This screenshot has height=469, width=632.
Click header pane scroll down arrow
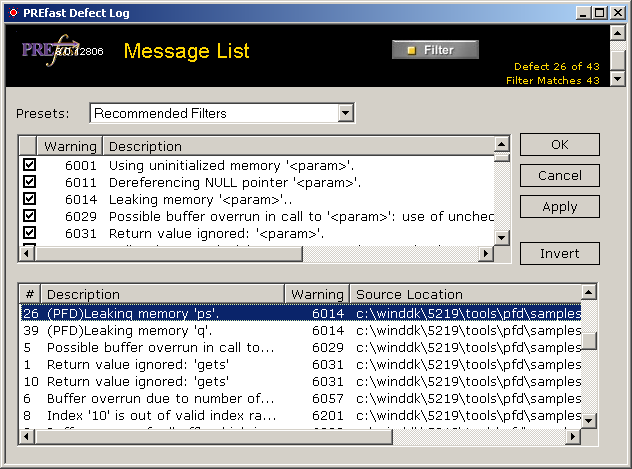pos(617,79)
